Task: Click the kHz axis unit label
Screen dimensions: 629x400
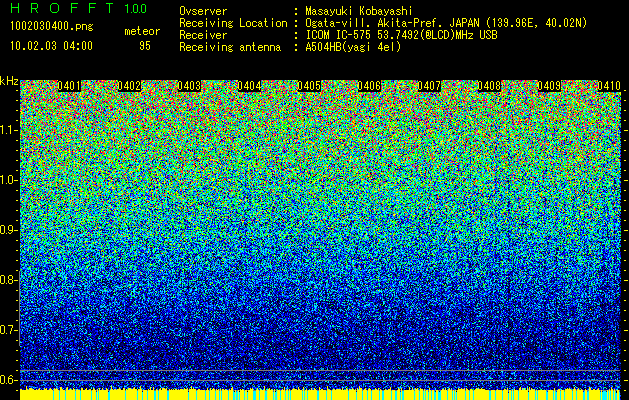Action: click(x=9, y=81)
